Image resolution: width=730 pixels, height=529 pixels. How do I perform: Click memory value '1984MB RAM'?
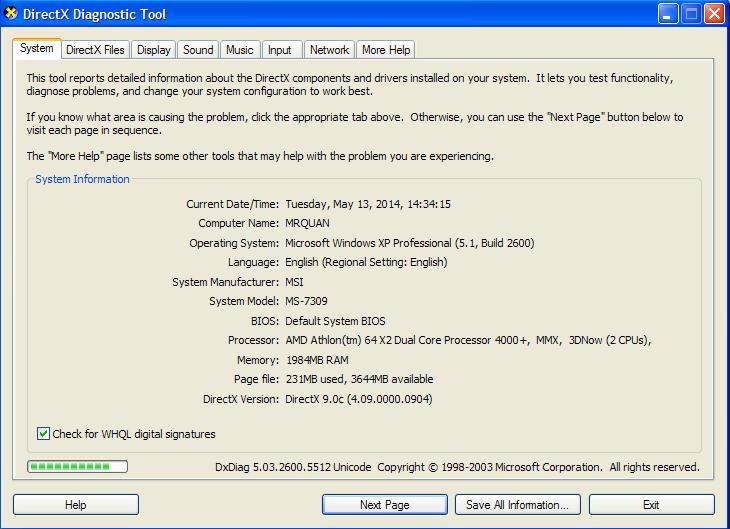(317, 360)
